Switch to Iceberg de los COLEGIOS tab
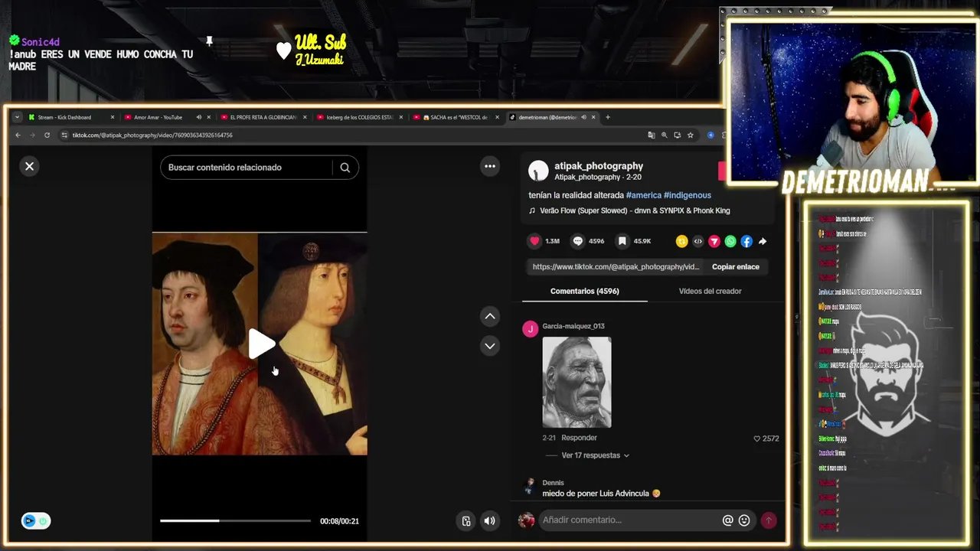The height and width of the screenshot is (551, 980). point(359,117)
